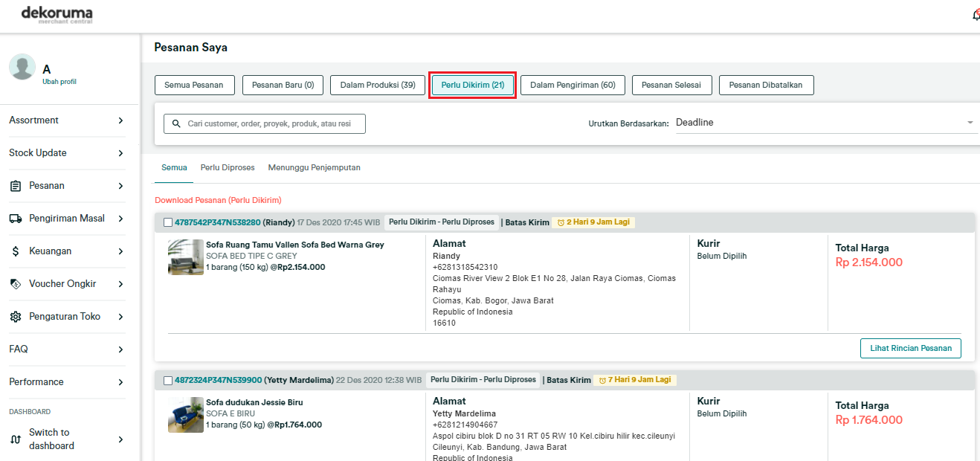Viewport: 980px width, 461px height.
Task: Click status badge for Riandy's order
Action: (442, 222)
